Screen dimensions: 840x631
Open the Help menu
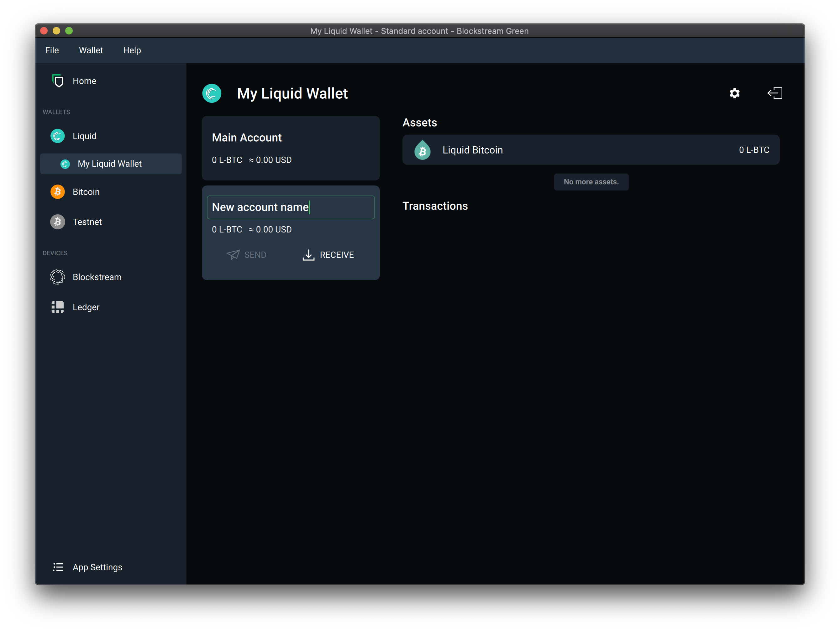(x=132, y=50)
